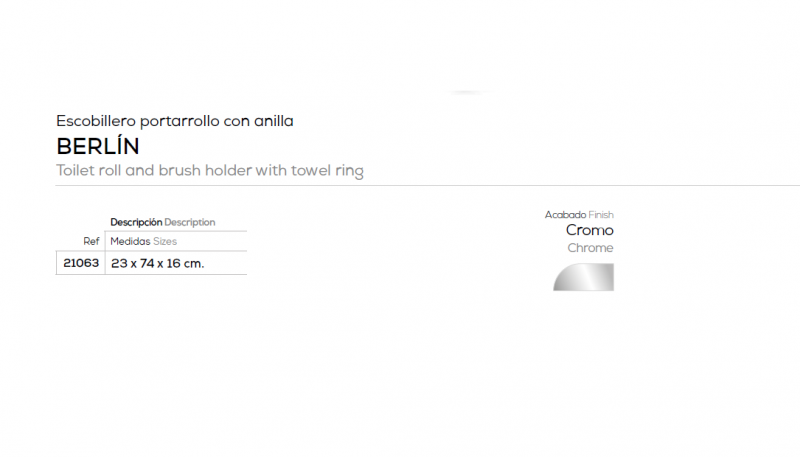Click the Chrome finish color swatch
This screenshot has height=457, width=800.
point(583,277)
